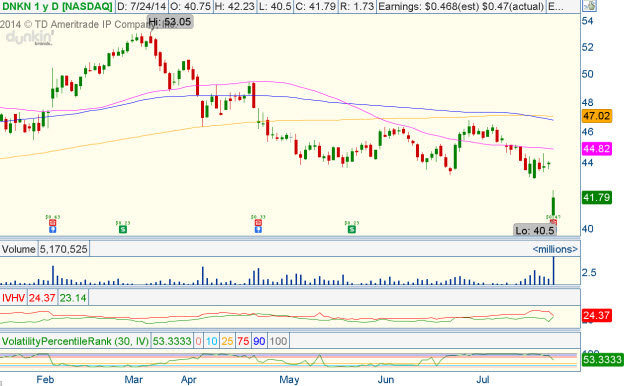The height and width of the screenshot is (386, 625).
Task: Click the 52 price axis label
Action: [588, 47]
